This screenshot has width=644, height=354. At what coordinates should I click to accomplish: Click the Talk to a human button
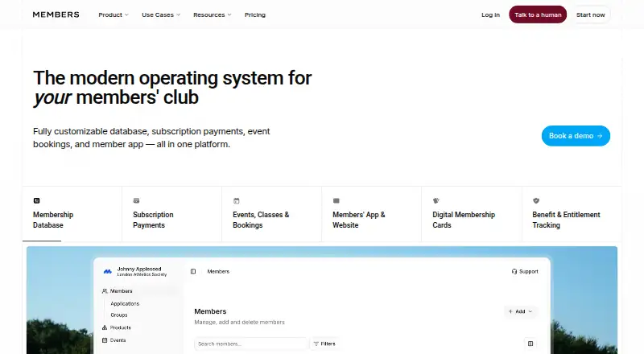tap(538, 14)
